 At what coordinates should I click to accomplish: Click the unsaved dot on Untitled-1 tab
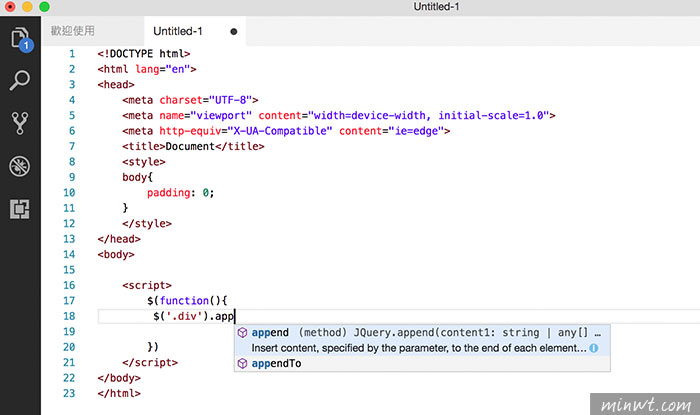233,32
